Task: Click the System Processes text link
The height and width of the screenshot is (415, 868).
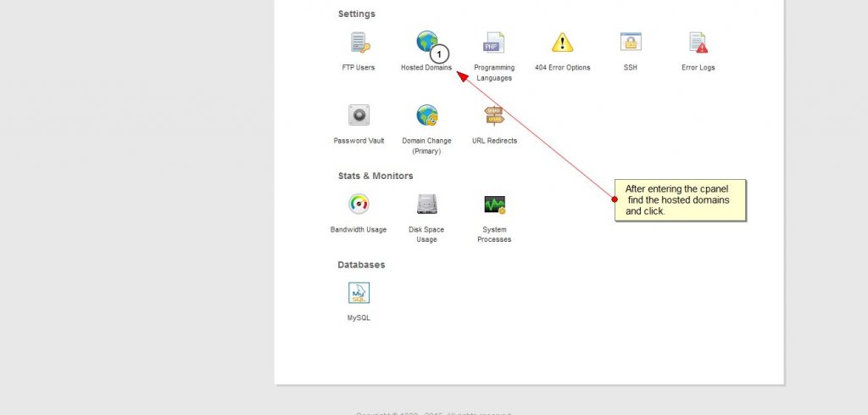Action: (494, 234)
